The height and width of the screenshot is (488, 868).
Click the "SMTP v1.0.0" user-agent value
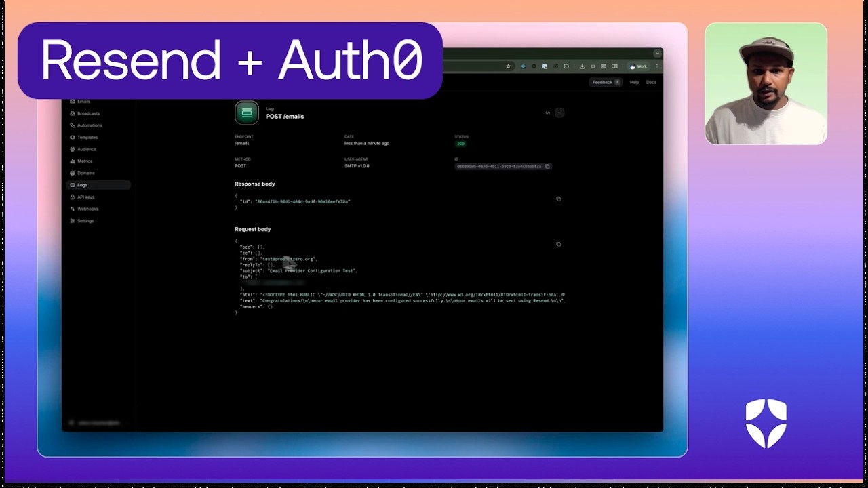click(357, 166)
